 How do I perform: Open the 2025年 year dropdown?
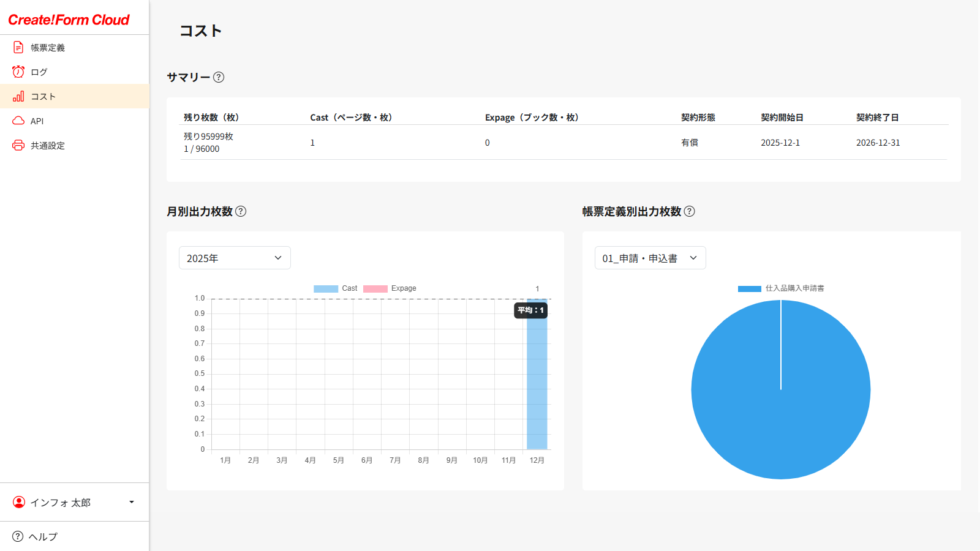(235, 258)
